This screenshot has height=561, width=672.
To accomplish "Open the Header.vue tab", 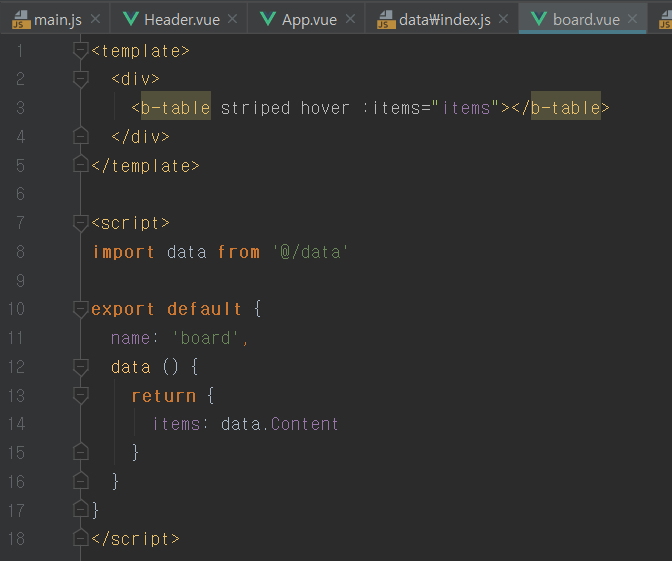I will pyautogui.click(x=179, y=19).
